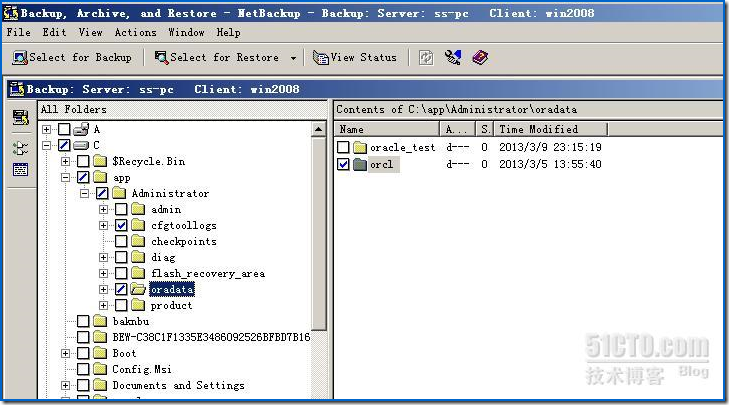Viewport: 729px width, 405px height.
Task: Click the refresh icon in the toolbar
Action: click(x=426, y=58)
